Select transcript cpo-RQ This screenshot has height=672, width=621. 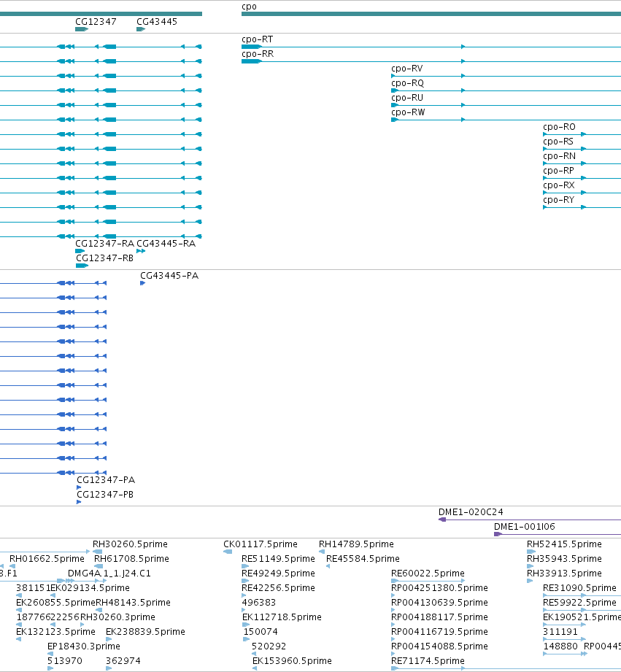[x=408, y=83]
